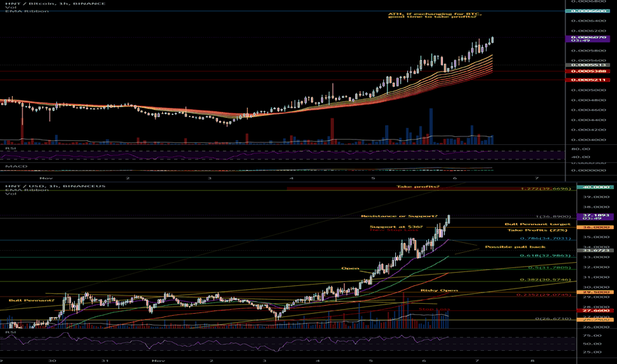This screenshot has width=617, height=364.
Task: Select the 0.786(34.7031) Fibonacci level label
Action: click(x=545, y=238)
